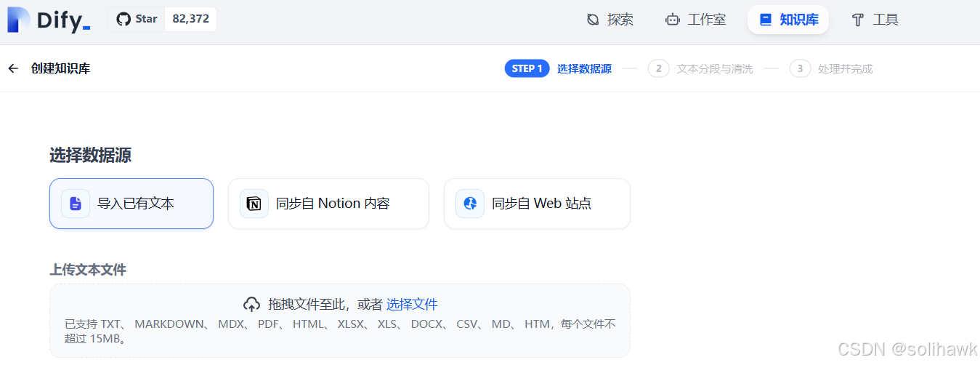
Task: Click the 选择文件 link
Action: [x=412, y=305]
